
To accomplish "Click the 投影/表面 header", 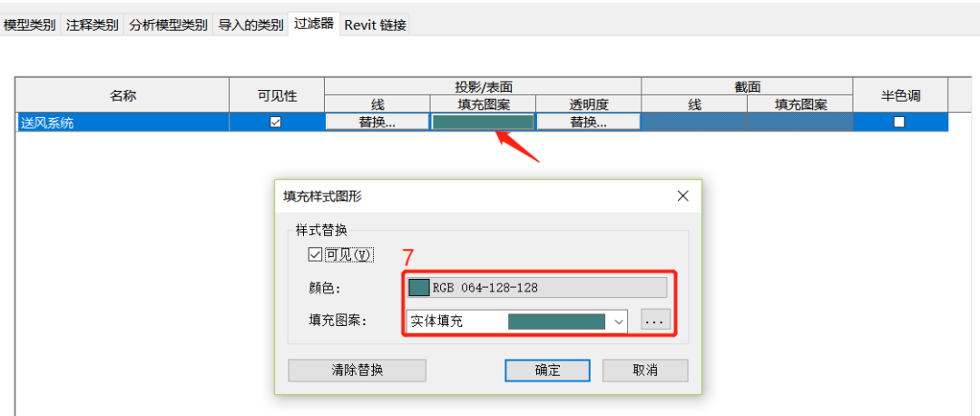I will pos(483,87).
